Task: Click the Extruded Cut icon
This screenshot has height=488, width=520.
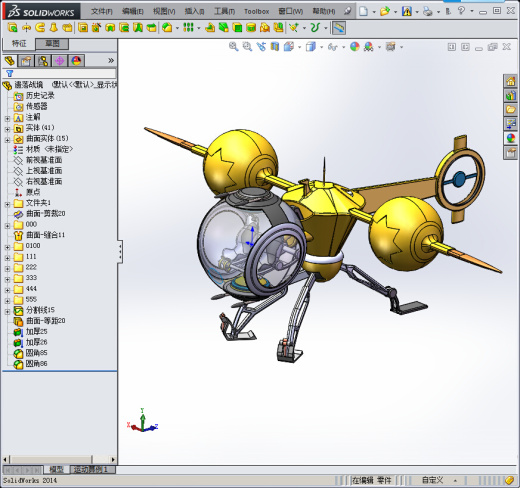Action: click(83, 28)
